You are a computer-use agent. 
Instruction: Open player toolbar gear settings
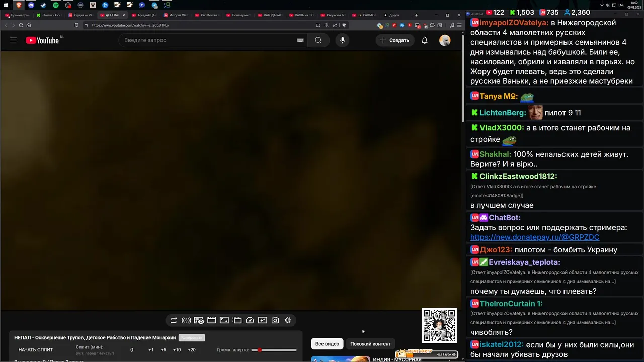tap(288, 320)
